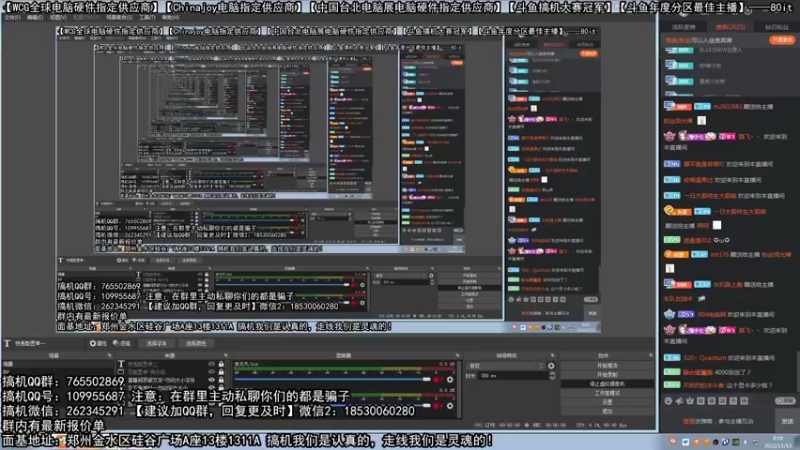This screenshot has width=800, height=450.
Task: Show hidden tray icons arrow in taskbar
Action: pyautogui.click(x=745, y=442)
